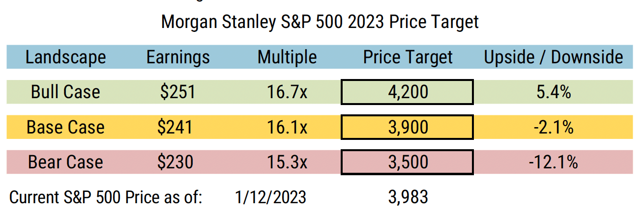
Task: Click the $241 earnings cell
Action: pos(177,128)
